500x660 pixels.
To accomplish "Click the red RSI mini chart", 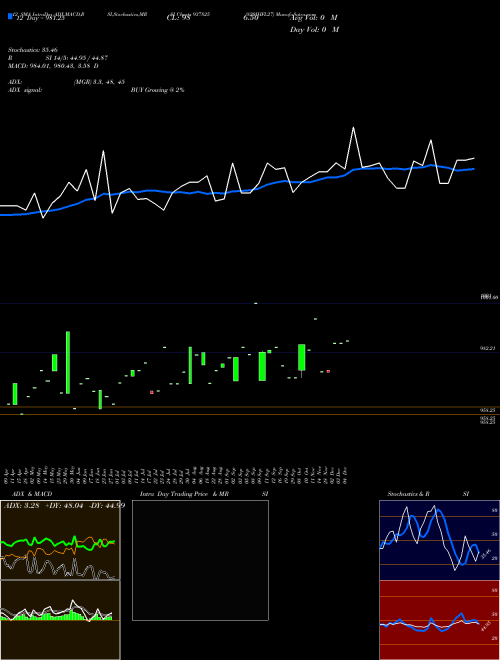I will tap(439, 620).
